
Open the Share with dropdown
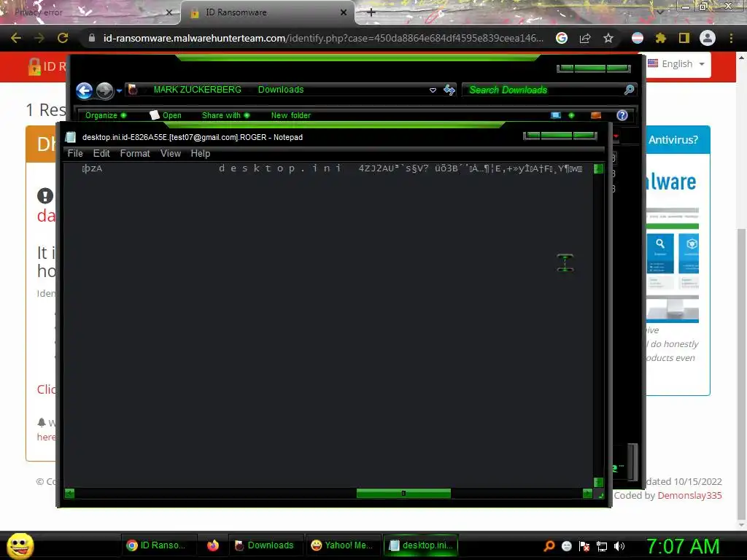[225, 115]
